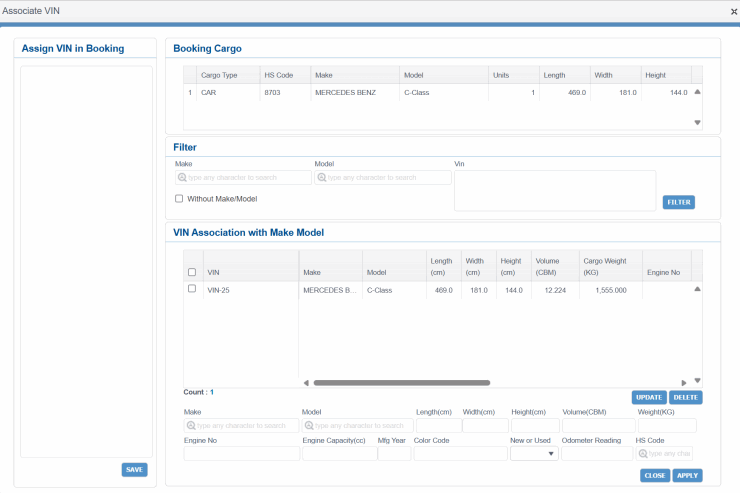Click the Vin filter text area
Image resolution: width=740 pixels, height=493 pixels.
[554, 190]
